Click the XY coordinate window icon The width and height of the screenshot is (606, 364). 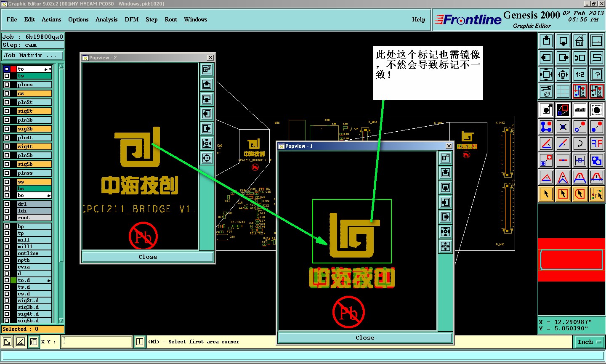(597, 41)
